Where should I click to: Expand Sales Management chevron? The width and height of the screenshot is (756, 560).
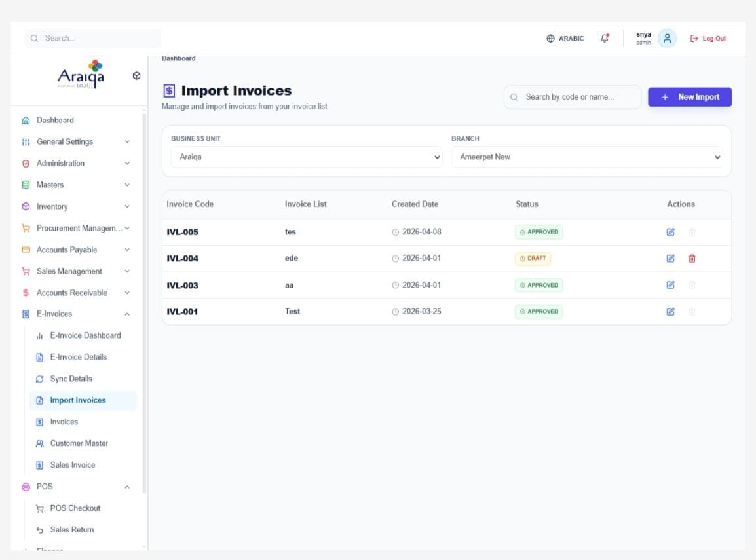coord(127,271)
